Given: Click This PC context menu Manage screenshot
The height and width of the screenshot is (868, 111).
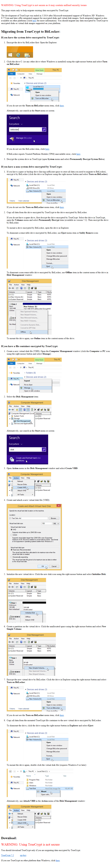Looking at the screenshot, I should tap(34, 375).
